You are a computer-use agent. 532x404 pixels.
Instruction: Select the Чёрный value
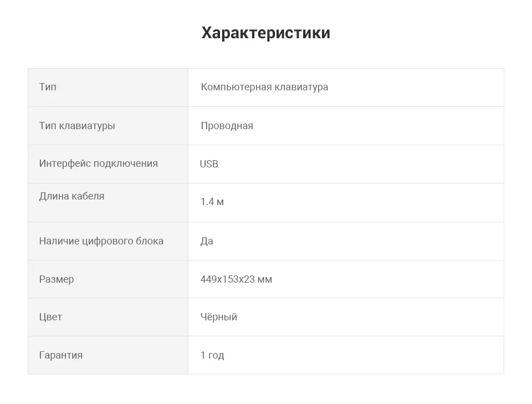point(218,317)
